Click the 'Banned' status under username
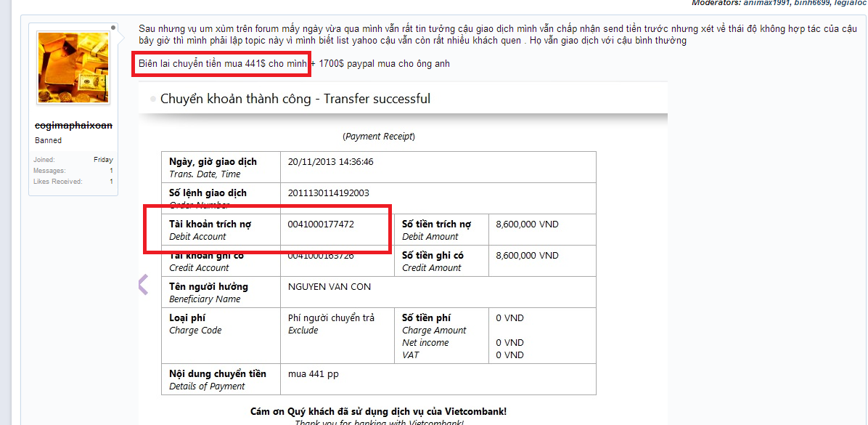The height and width of the screenshot is (425, 868). (48, 141)
